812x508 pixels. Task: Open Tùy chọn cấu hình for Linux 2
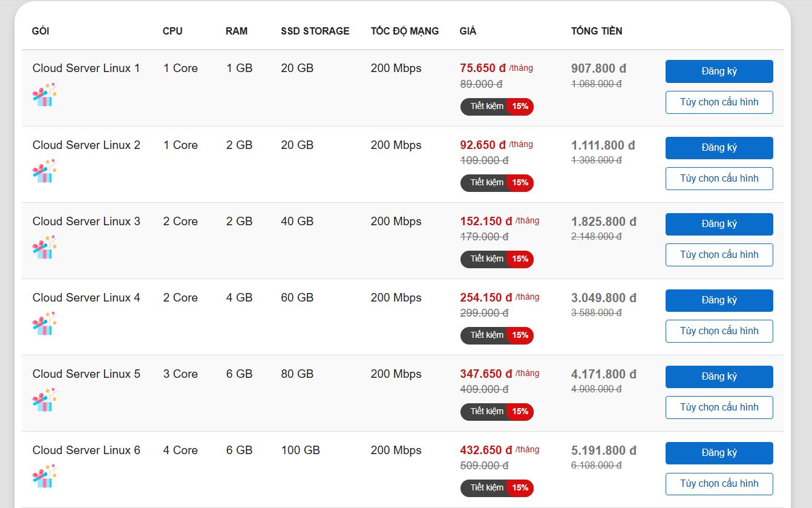[719, 179]
